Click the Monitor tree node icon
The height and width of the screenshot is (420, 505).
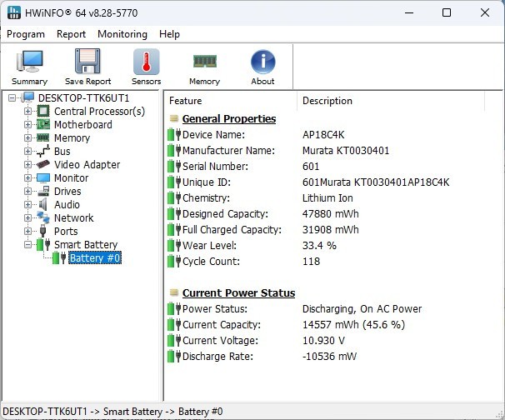(43, 177)
